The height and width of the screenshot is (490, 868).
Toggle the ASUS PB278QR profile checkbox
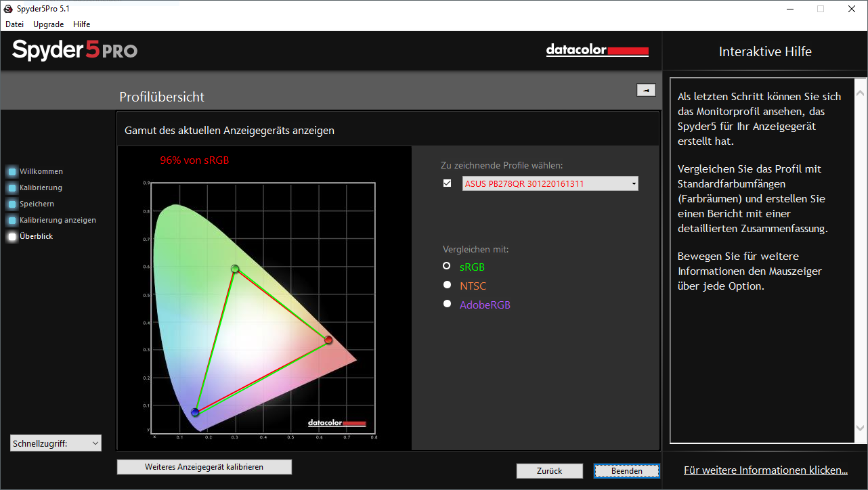[x=447, y=183]
